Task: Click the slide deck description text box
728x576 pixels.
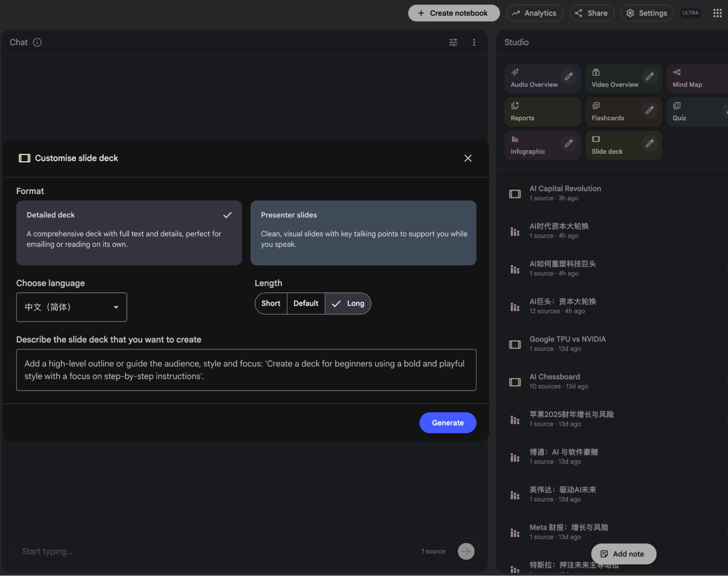Action: 246,370
